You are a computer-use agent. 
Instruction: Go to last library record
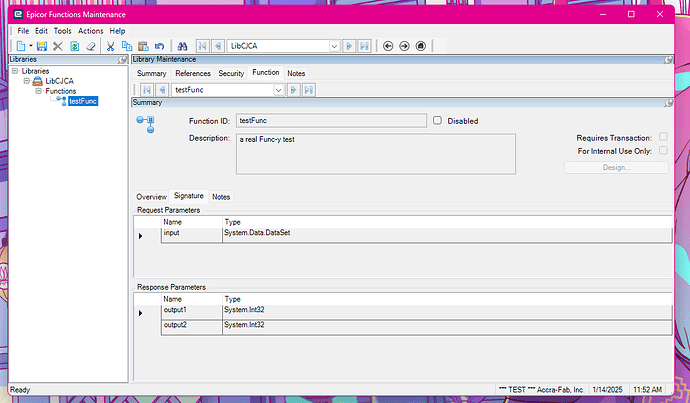pos(364,46)
